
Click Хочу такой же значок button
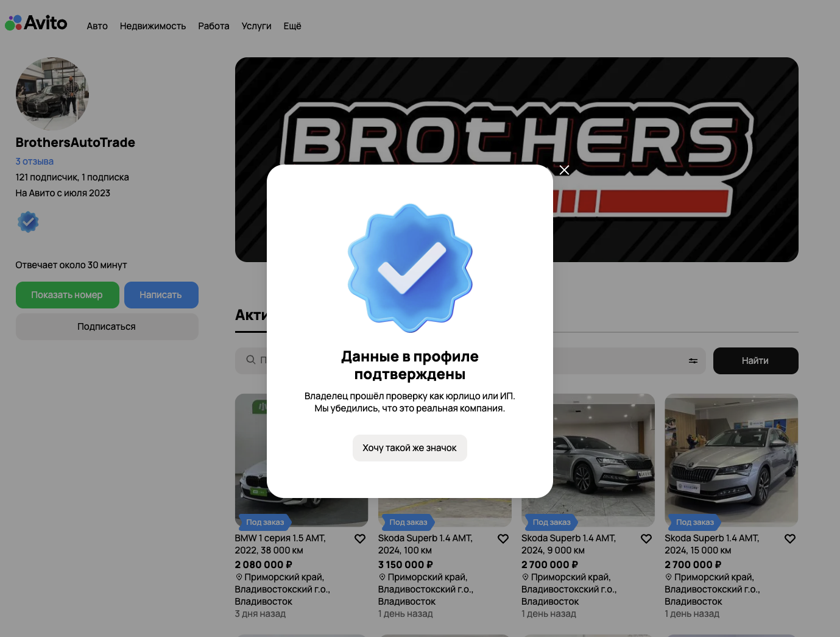pos(410,448)
